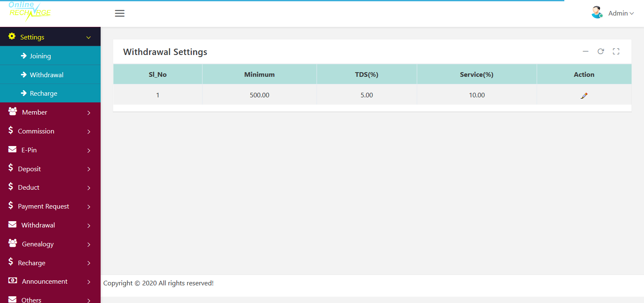Expand the Member menu chevron
Viewport: 644px width, 303px height.
89,113
